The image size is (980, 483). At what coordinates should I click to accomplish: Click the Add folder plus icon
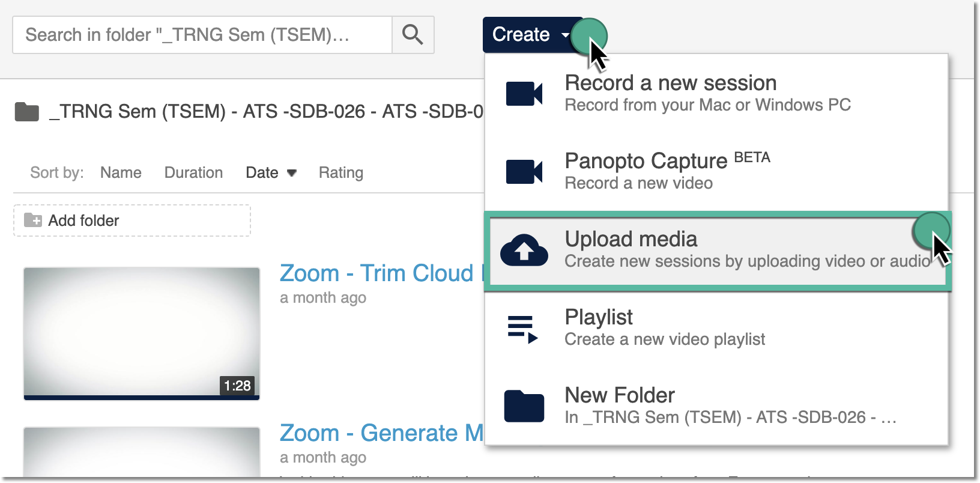[33, 220]
